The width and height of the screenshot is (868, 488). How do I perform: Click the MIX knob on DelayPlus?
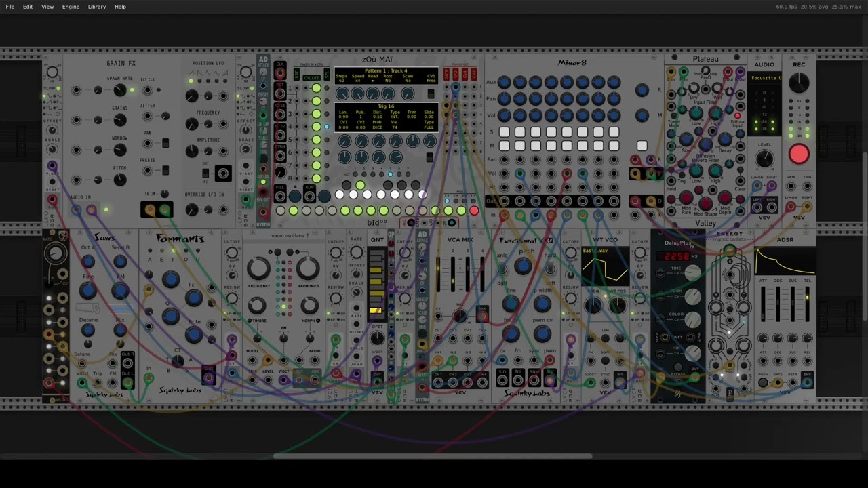tap(692, 353)
